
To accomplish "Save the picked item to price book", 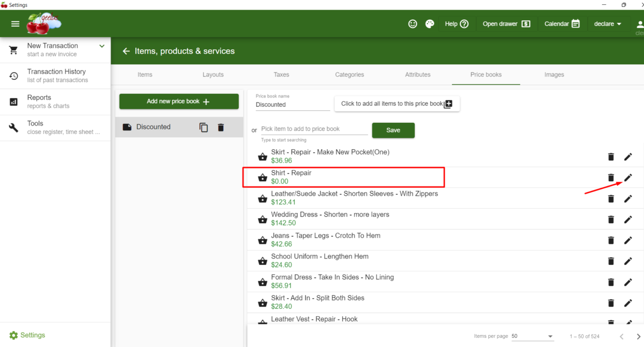I will tap(393, 130).
